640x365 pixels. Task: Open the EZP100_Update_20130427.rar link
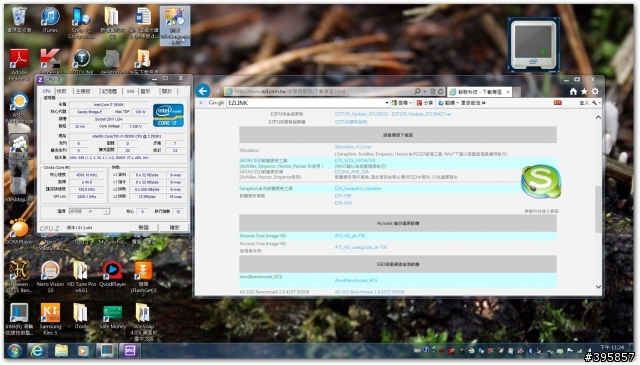421,114
